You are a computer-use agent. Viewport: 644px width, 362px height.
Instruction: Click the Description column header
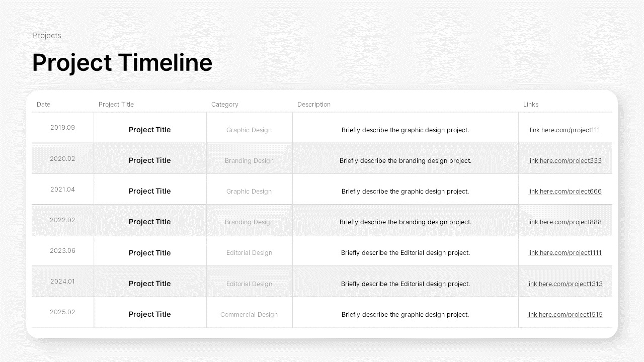[x=313, y=105]
